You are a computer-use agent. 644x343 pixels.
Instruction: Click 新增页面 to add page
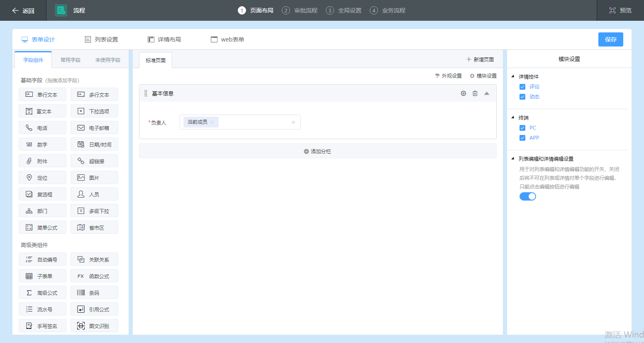(480, 59)
